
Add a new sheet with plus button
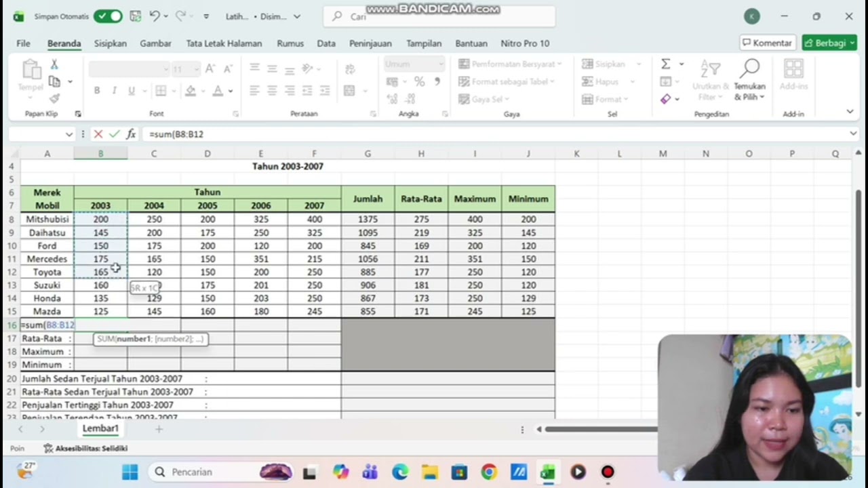coord(159,429)
